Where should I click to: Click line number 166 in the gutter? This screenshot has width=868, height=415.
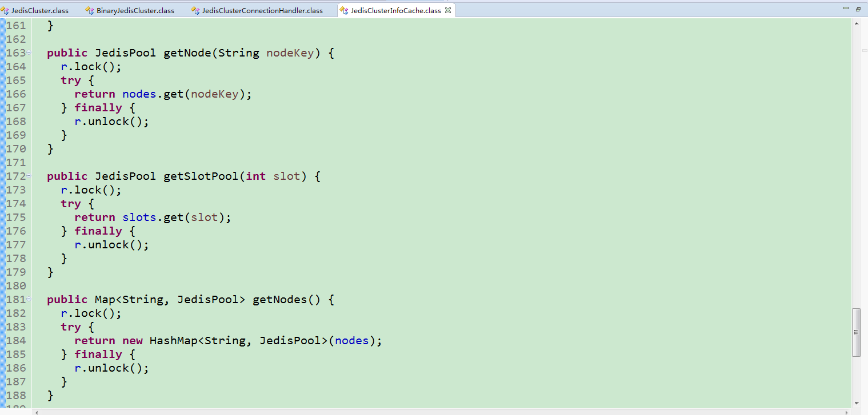[15, 94]
